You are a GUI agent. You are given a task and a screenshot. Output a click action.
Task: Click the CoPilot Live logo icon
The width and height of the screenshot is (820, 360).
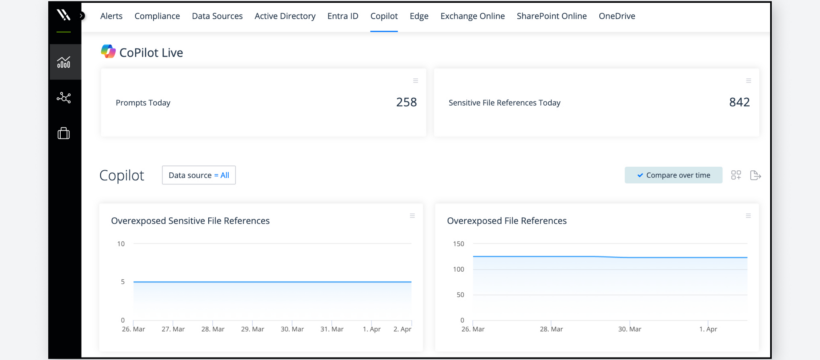(108, 52)
